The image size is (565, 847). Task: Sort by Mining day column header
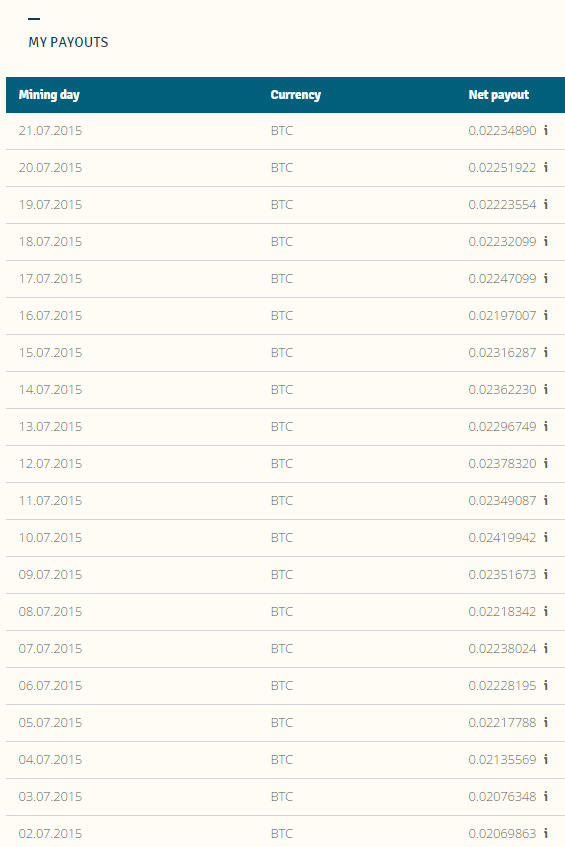49,95
